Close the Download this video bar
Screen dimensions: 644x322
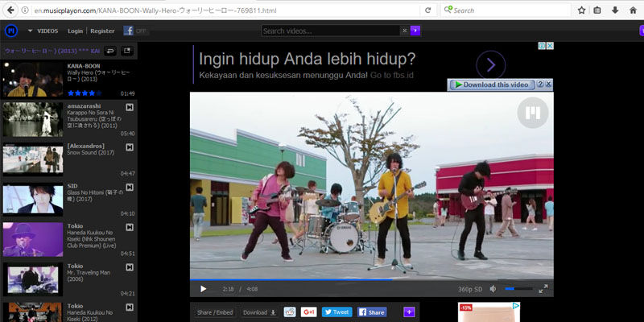point(549,85)
